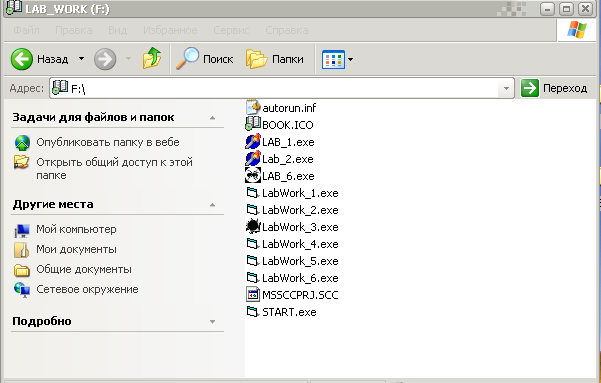Viewport: 601px width, 383px height.
Task: Select the BOOK.ICO file name
Action: (x=287, y=125)
